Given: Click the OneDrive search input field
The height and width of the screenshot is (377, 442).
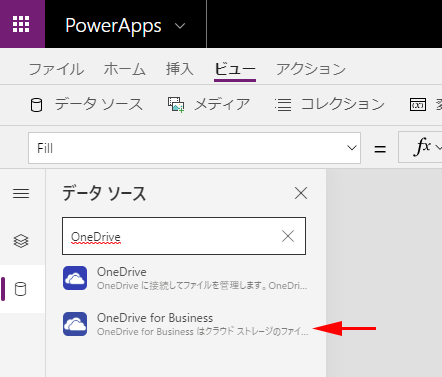Looking at the screenshot, I should point(184,236).
